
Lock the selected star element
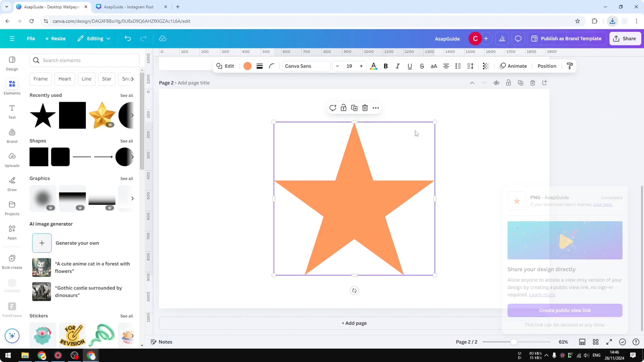pyautogui.click(x=344, y=108)
